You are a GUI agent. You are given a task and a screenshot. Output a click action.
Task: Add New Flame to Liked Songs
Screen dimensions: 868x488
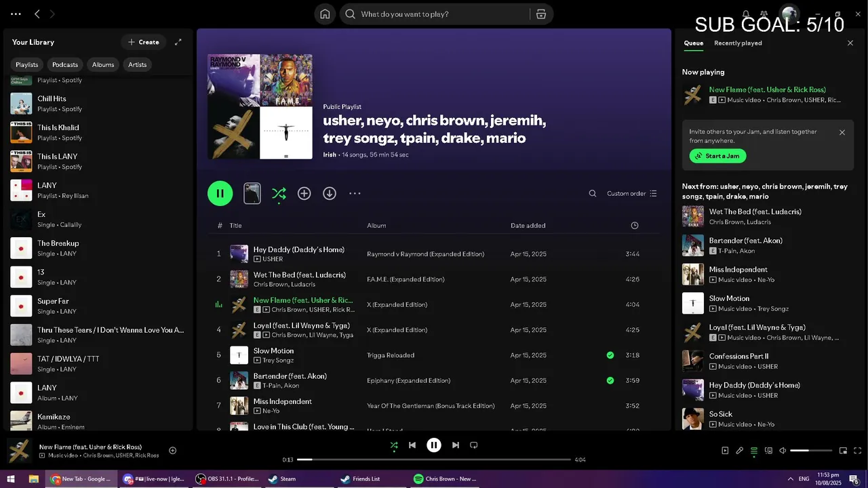coord(173,451)
